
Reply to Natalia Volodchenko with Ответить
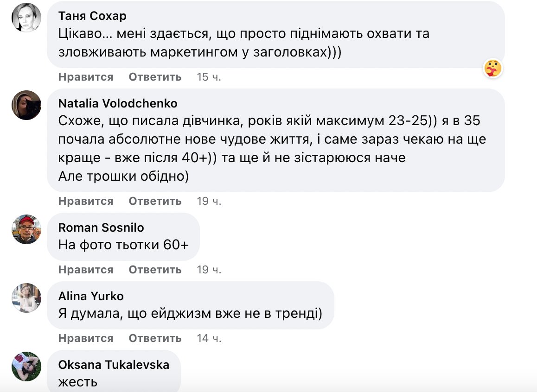[155, 201]
